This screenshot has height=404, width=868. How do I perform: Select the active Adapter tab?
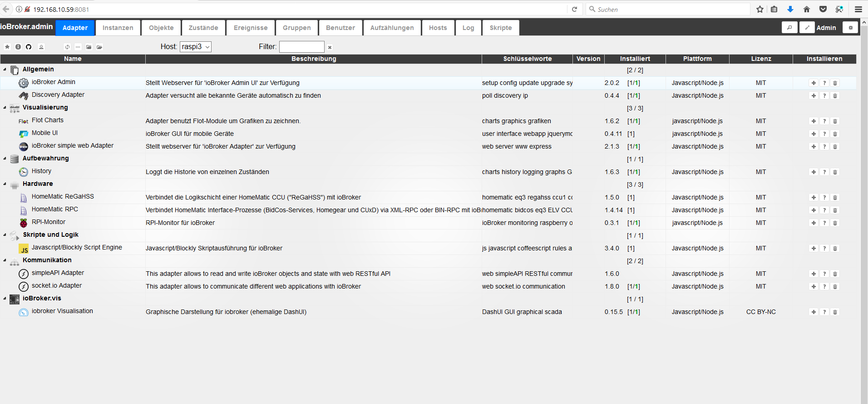coord(75,28)
